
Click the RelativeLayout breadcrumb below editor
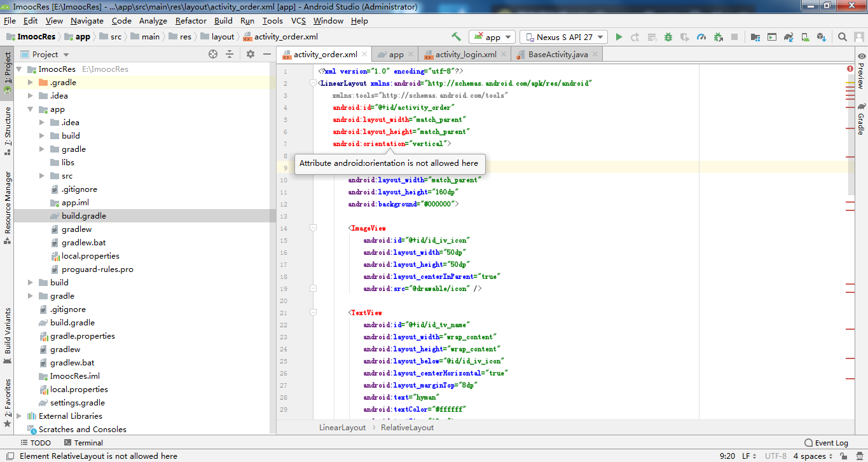click(x=407, y=428)
